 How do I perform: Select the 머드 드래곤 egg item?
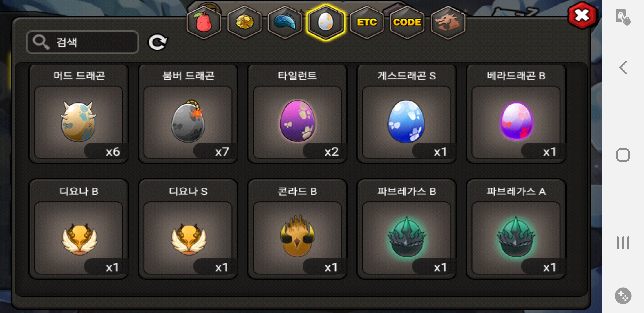(79, 114)
